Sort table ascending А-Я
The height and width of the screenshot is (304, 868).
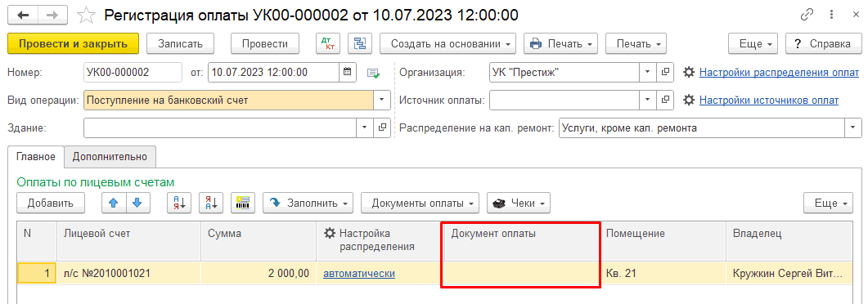point(179,203)
